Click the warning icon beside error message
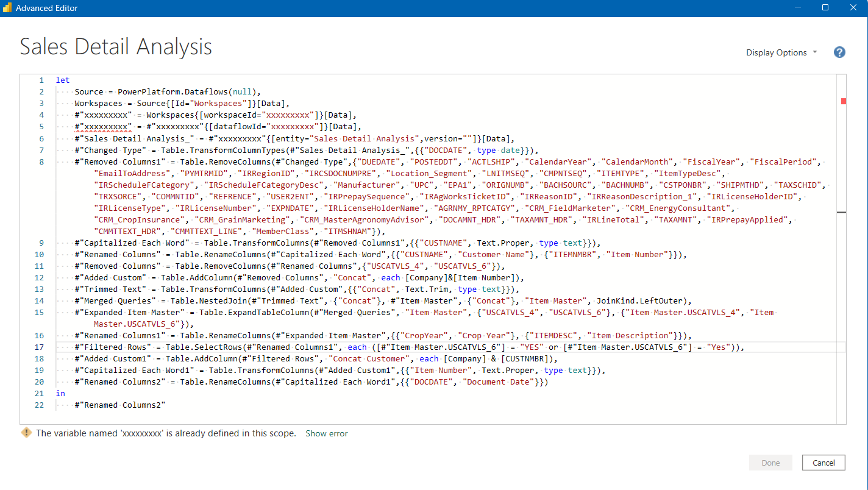This screenshot has width=868, height=490. (26, 433)
